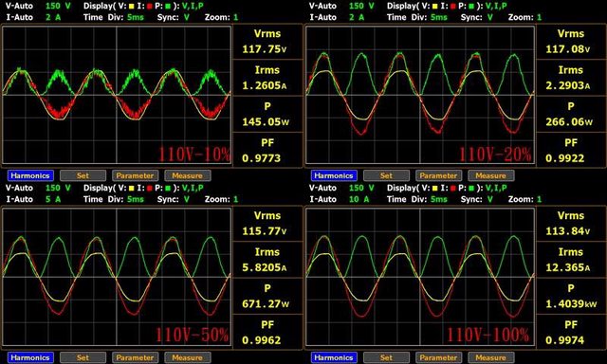Click the PF 0.9773 readout

click(267, 151)
